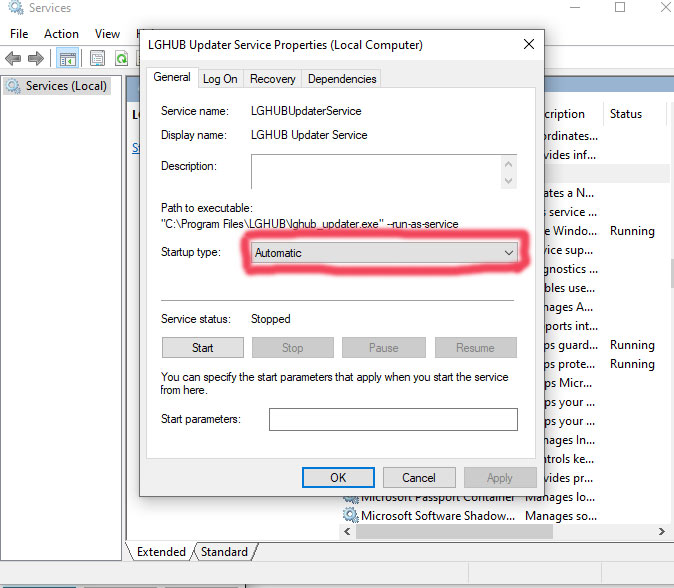Click the Description scroll down arrow

(509, 181)
